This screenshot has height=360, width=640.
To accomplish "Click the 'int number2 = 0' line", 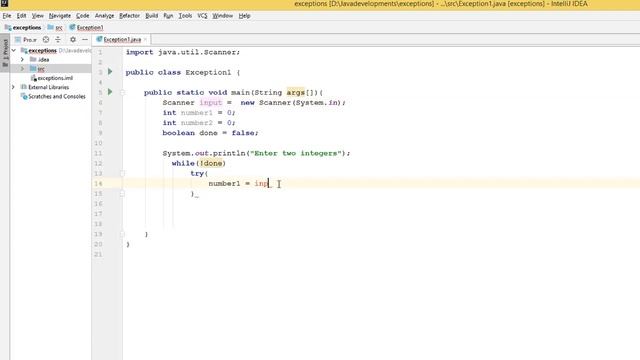I will pos(199,123).
